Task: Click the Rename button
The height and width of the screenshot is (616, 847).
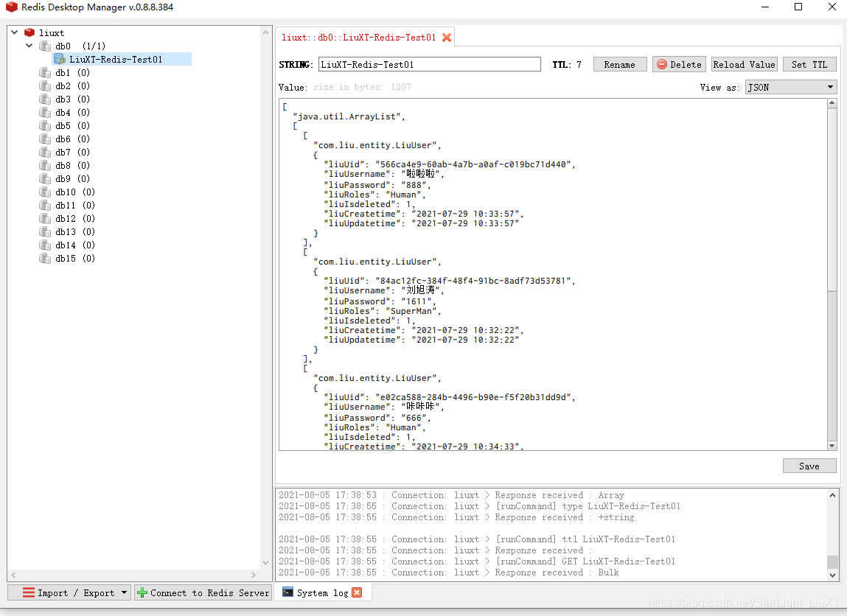Action: (619, 64)
